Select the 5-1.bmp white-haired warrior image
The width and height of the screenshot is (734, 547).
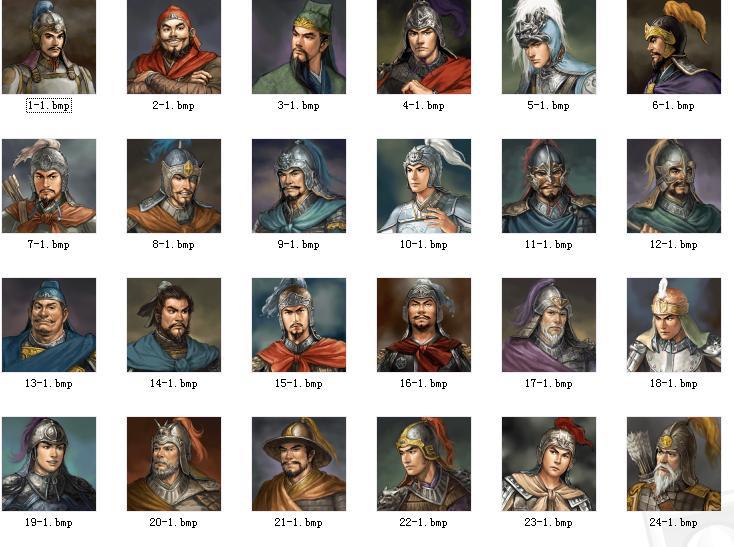point(549,47)
